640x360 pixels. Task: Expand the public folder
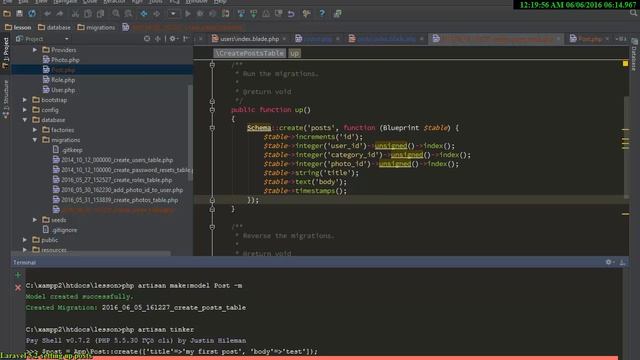[x=25, y=240]
